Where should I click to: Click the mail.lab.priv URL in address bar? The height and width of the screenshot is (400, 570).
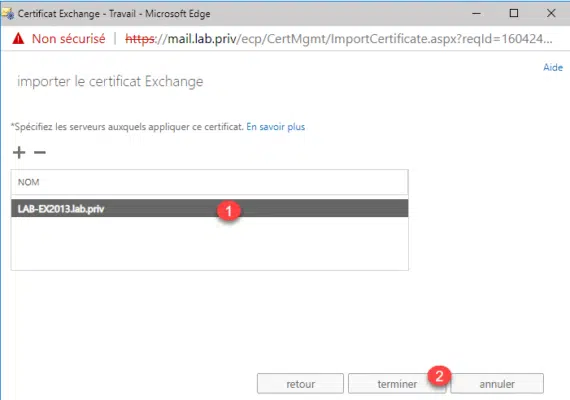point(338,39)
